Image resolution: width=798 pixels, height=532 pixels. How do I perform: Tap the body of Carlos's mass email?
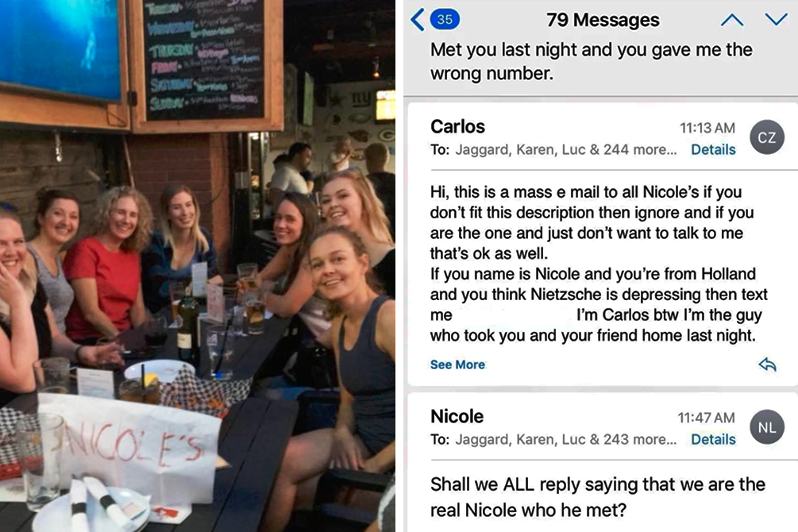(599, 263)
